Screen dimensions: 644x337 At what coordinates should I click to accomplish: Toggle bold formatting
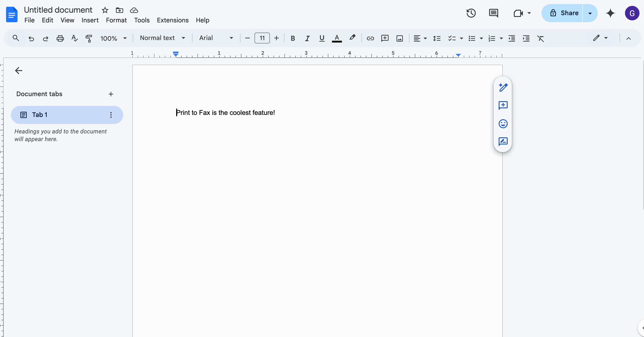click(x=293, y=38)
